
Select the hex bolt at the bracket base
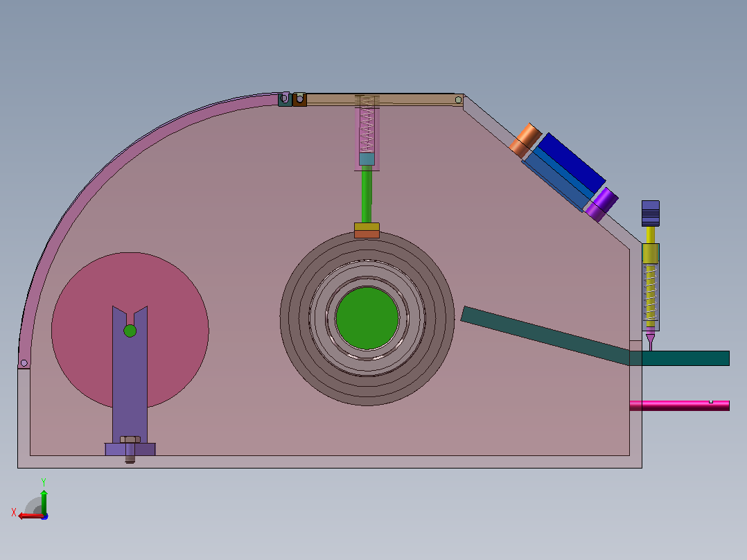(x=130, y=449)
